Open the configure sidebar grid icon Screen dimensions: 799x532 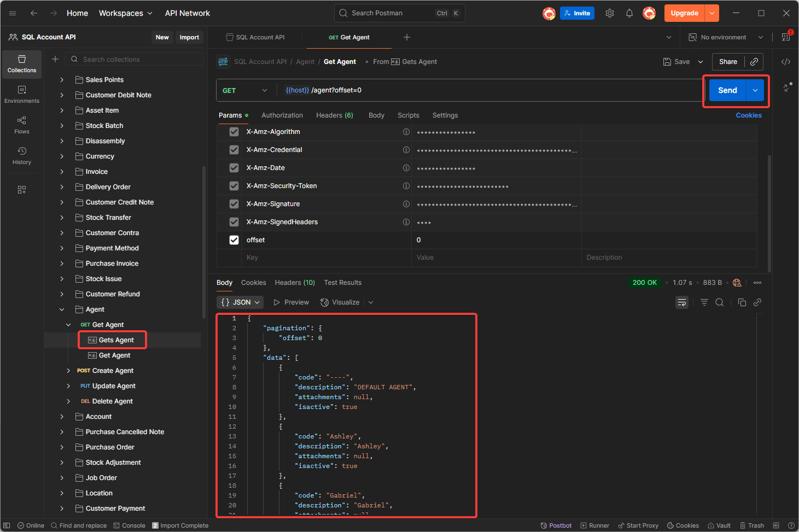[22, 190]
